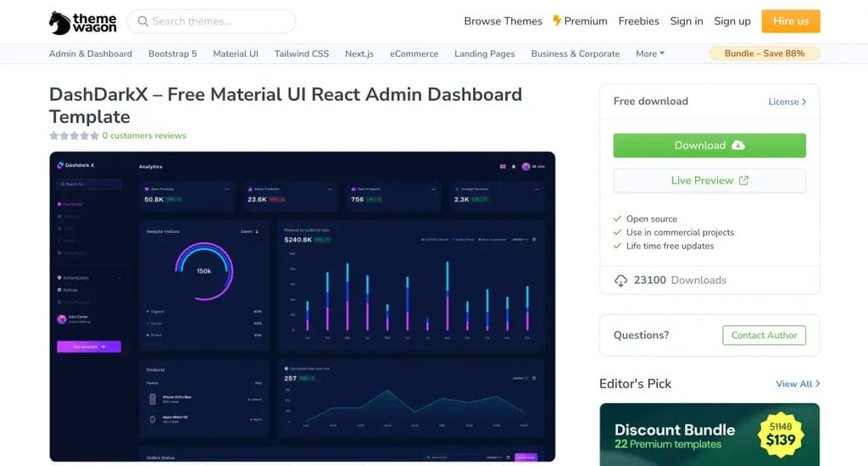Click the Contact Author button
This screenshot has width=868, height=466.
click(x=764, y=336)
